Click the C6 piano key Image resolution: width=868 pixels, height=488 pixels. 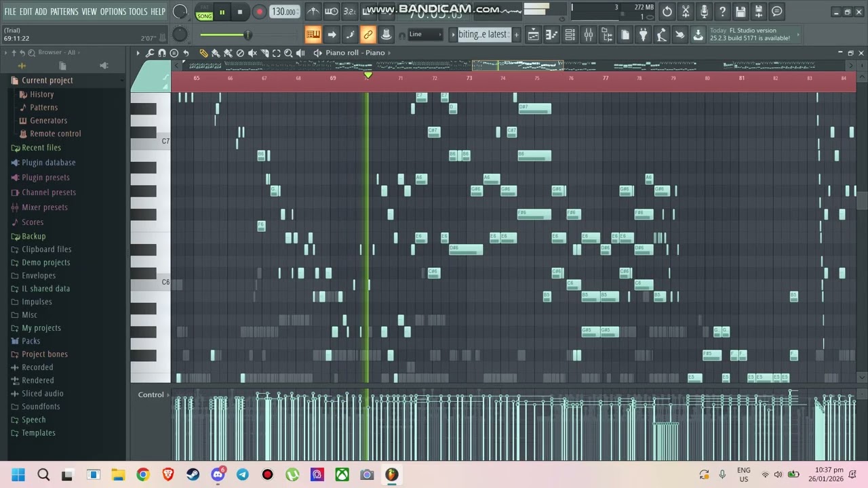[151, 282]
